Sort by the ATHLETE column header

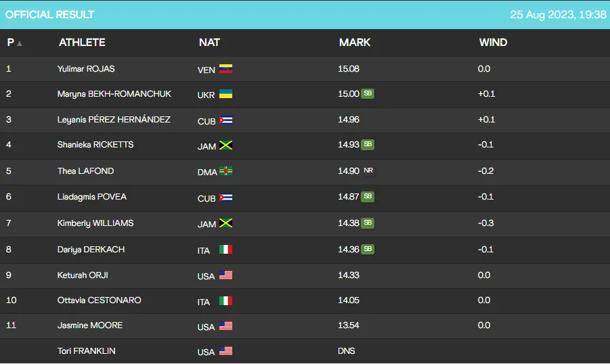pos(82,43)
